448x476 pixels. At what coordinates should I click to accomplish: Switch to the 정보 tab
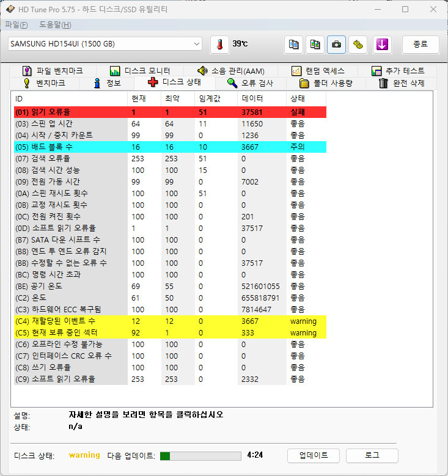[x=107, y=83]
